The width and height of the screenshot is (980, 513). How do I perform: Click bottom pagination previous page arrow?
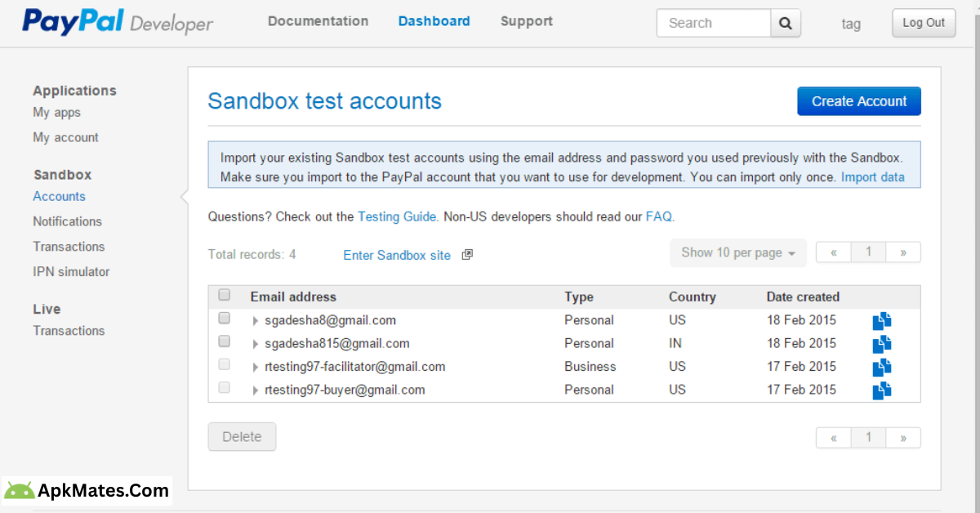[x=834, y=438]
